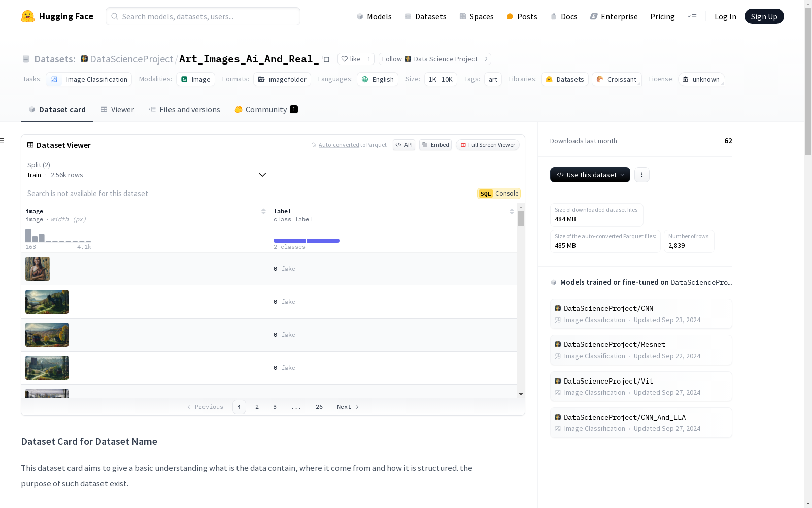Follow Data Science Project

(430, 59)
